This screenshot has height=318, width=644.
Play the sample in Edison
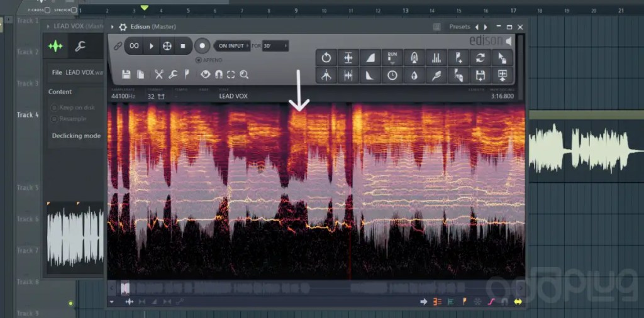click(151, 46)
